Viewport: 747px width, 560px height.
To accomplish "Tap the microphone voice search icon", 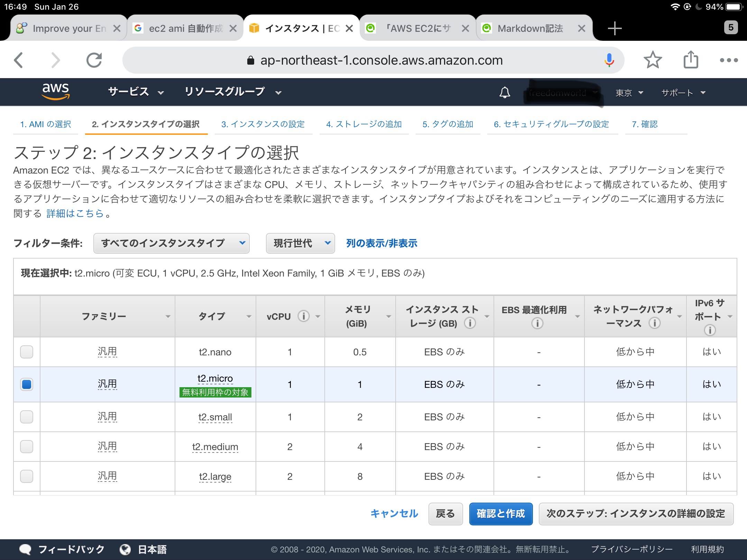I will [x=609, y=60].
